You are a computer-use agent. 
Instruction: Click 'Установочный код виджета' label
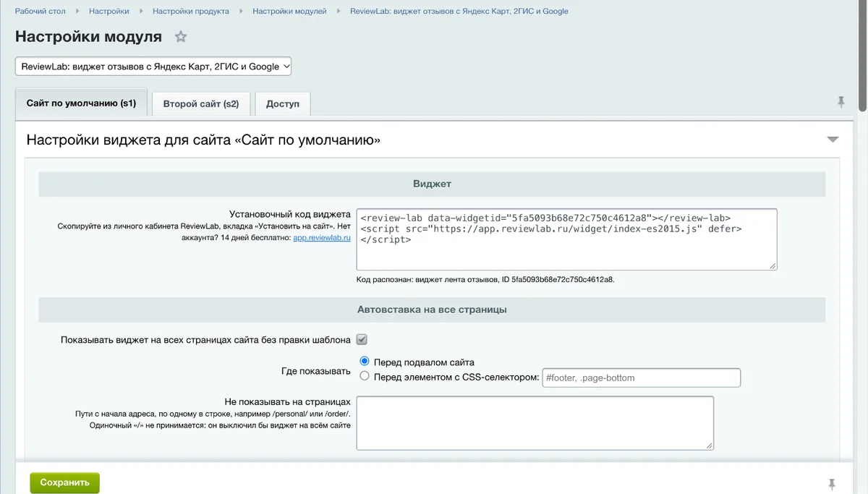290,215
